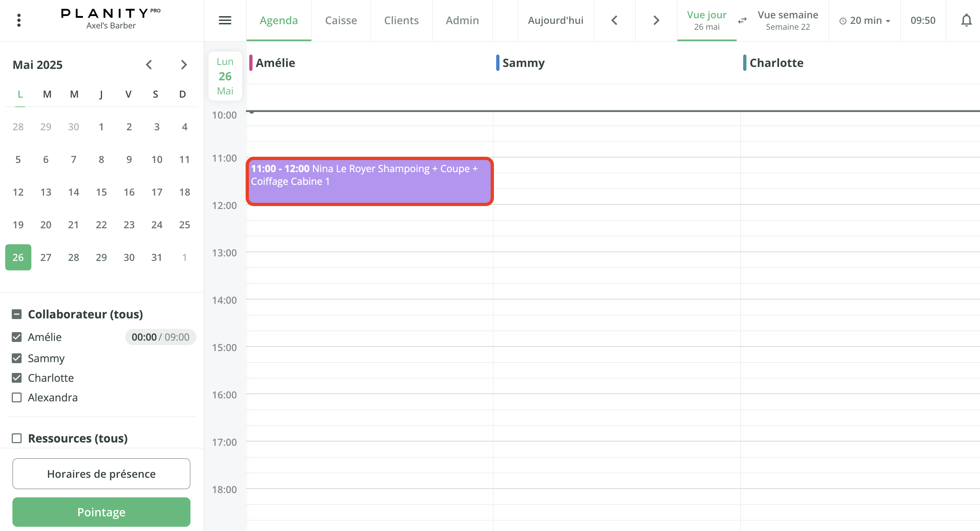Click the swap arrows between day and week views
Viewport: 980px width, 531px height.
(742, 20)
